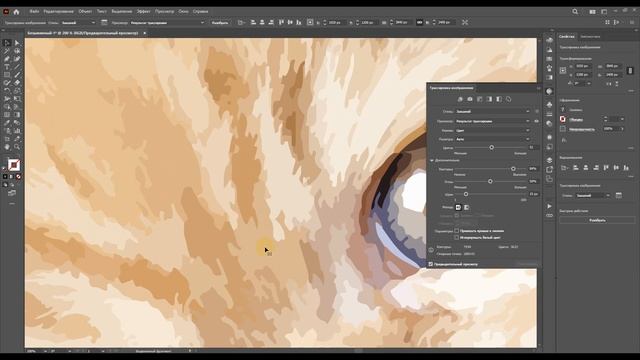Select the Selection (black arrow) tool
Screen dimensions: 640x360
(x=7, y=43)
